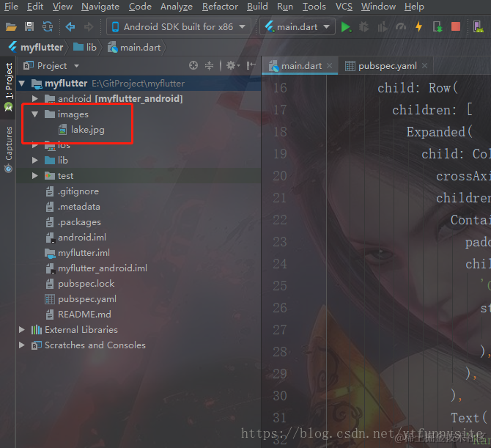The width and height of the screenshot is (491, 448).
Task: Click the Save All floppy icon
Action: point(29,27)
